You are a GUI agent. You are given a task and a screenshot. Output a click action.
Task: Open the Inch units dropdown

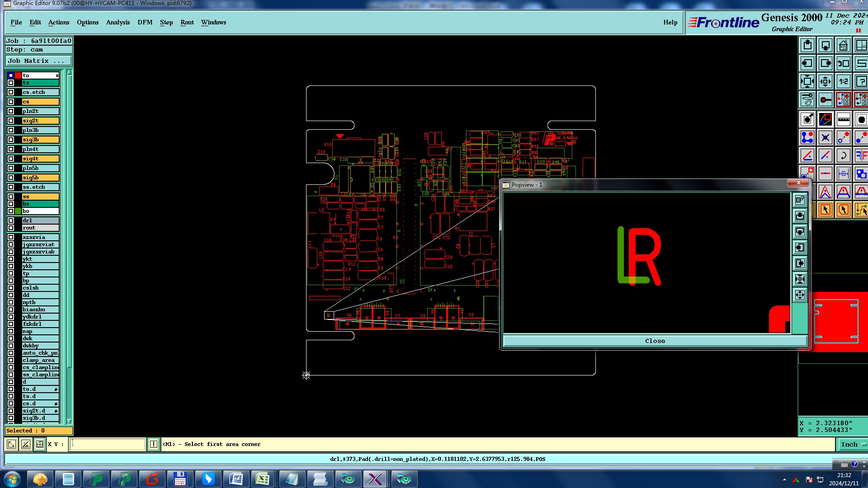pyautogui.click(x=853, y=445)
